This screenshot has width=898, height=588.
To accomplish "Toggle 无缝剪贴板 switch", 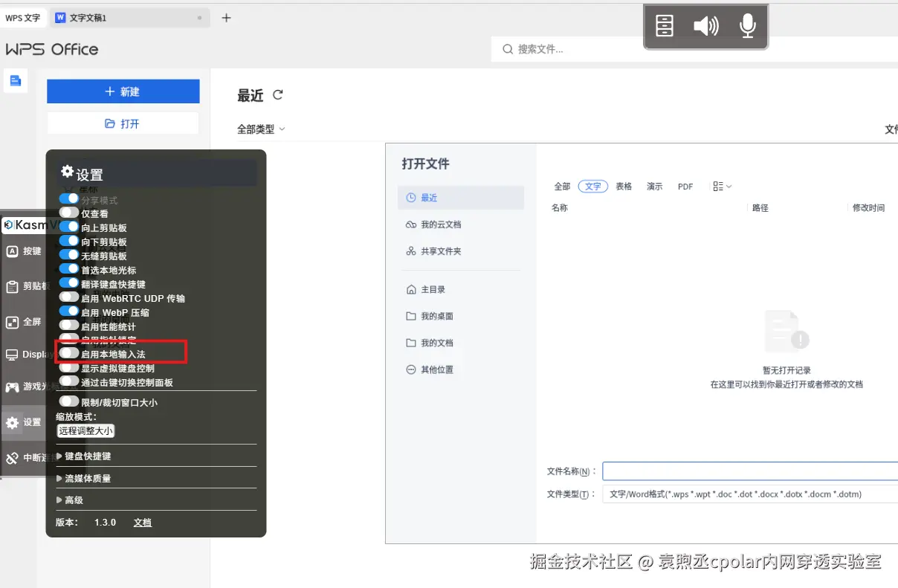I will [69, 255].
